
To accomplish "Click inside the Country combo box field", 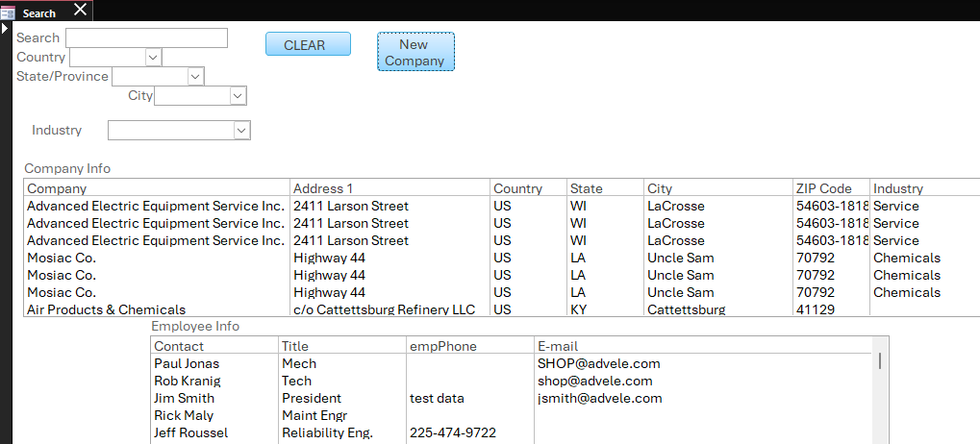I will click(108, 58).
